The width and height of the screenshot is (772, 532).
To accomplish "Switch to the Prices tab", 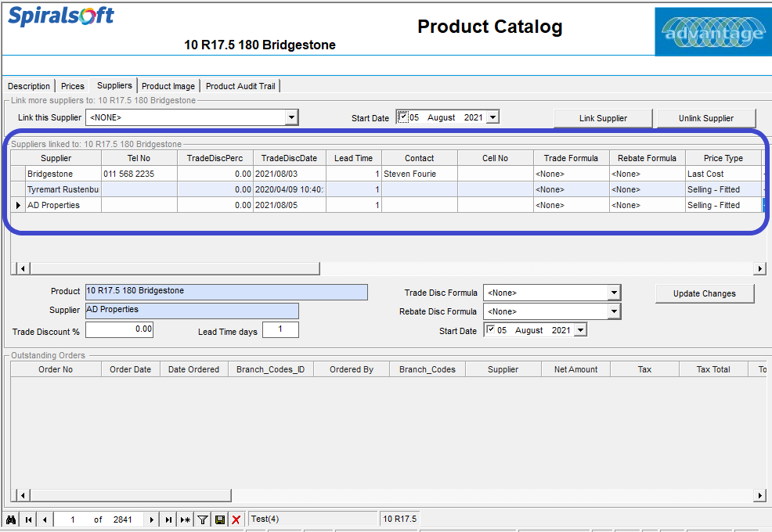I will 72,86.
